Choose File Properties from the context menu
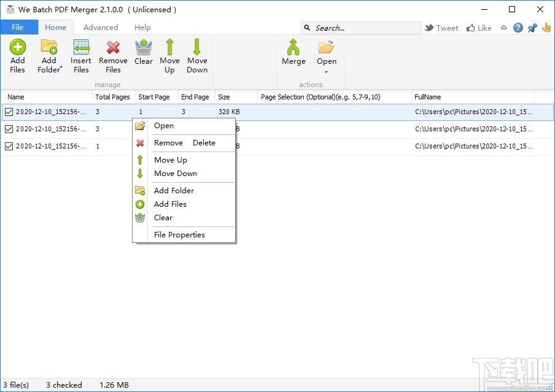The width and height of the screenshot is (555, 392). [x=179, y=234]
